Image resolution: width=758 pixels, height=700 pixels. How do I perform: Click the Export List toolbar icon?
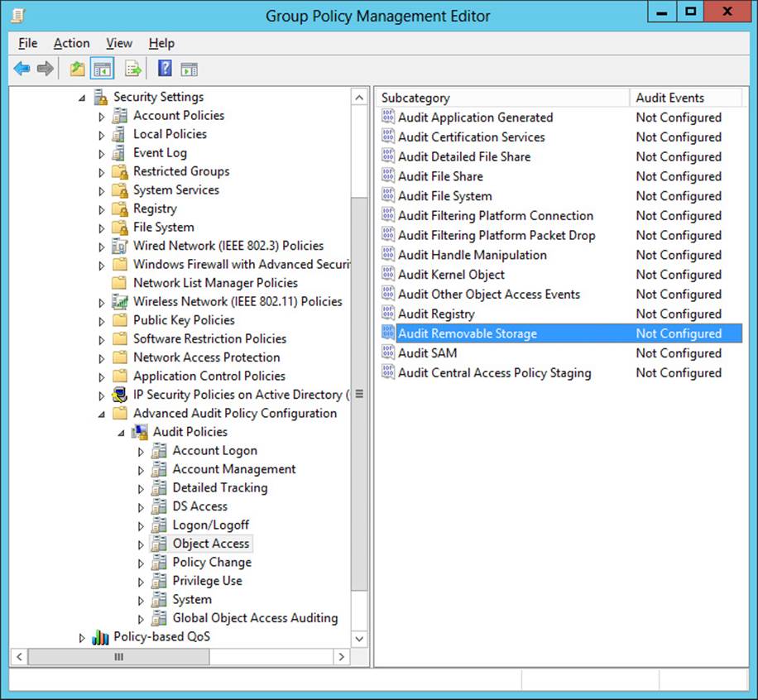point(133,69)
